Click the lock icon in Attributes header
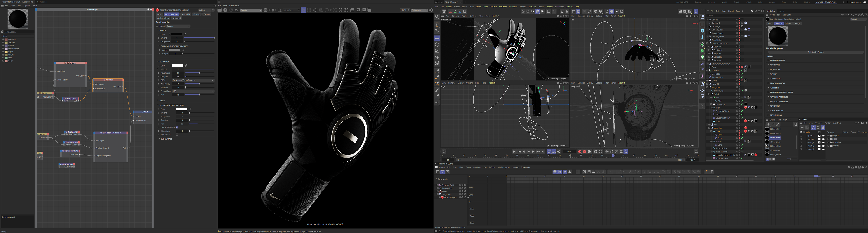Image resolution: width=868 pixels, height=233 pixels. coord(859,15)
